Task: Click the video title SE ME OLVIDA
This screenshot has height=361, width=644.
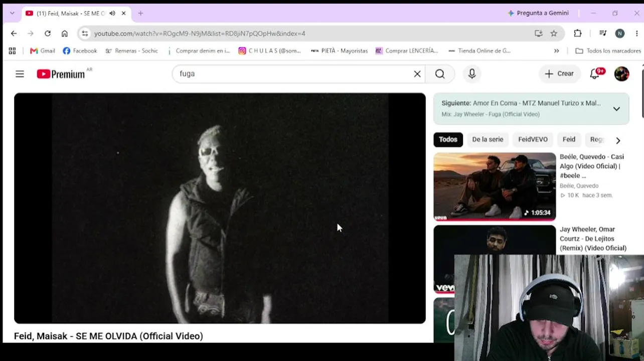Action: click(x=108, y=336)
